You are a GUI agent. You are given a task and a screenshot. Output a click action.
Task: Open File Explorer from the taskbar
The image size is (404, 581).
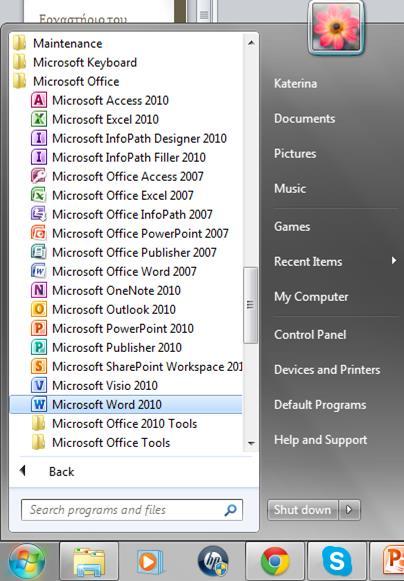(x=89, y=562)
